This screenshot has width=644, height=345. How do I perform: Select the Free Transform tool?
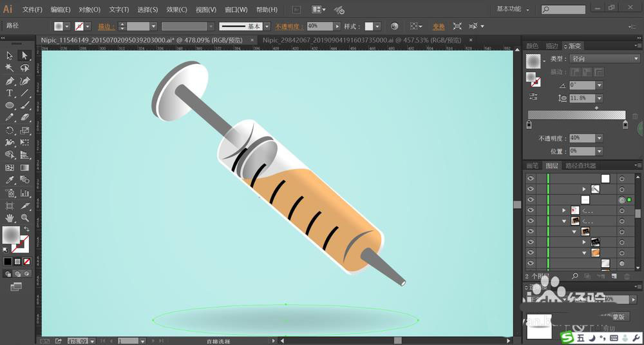tap(24, 143)
